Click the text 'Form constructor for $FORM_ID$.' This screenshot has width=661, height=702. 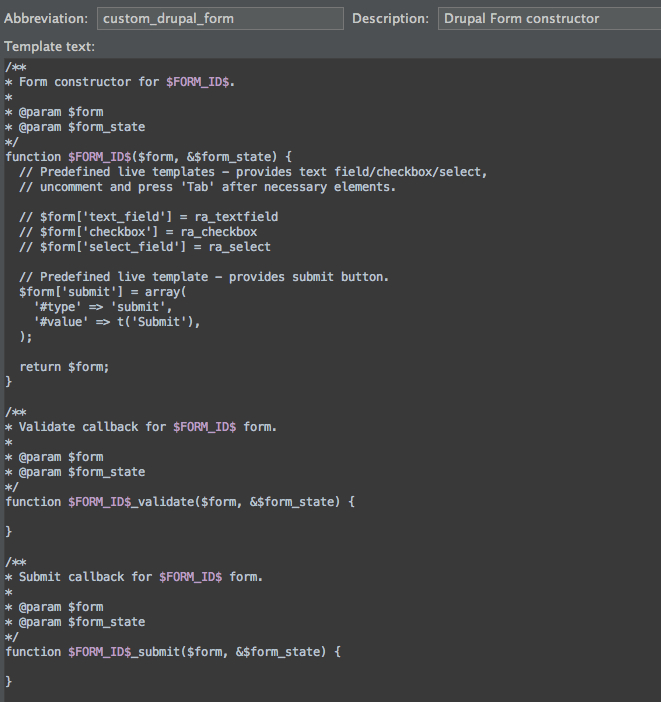(x=127, y=82)
